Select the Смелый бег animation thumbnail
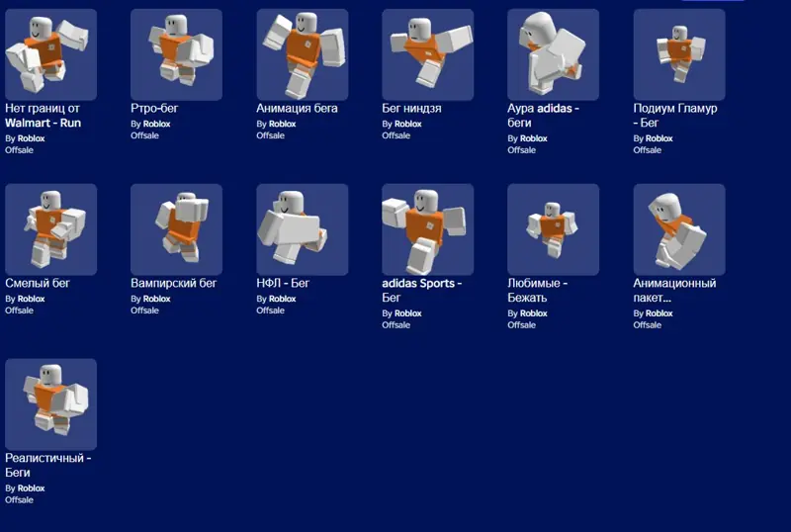This screenshot has width=791, height=532. [x=51, y=229]
